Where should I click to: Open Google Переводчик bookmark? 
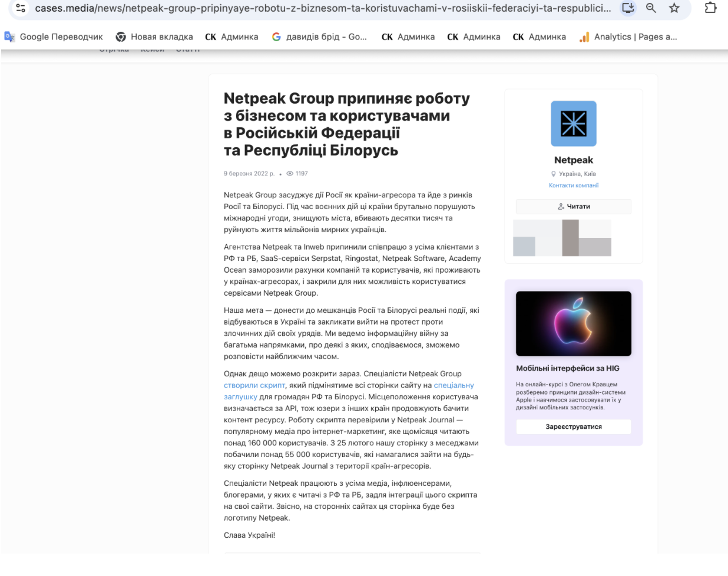(54, 37)
